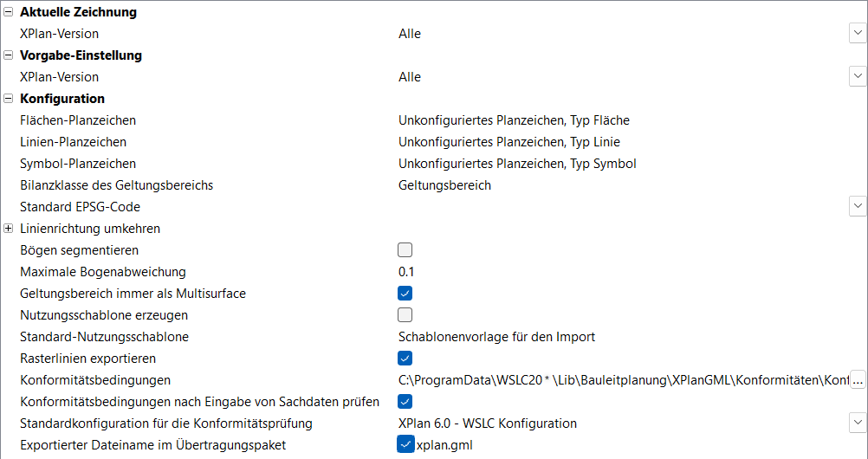Viewport: 868px width, 459px height.
Task: Open the Standard EPSG-Code dropdown
Action: pos(858,207)
